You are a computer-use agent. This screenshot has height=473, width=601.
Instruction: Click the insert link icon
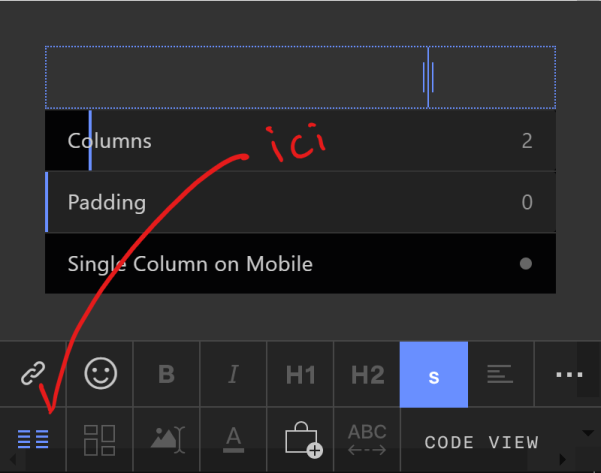[33, 374]
